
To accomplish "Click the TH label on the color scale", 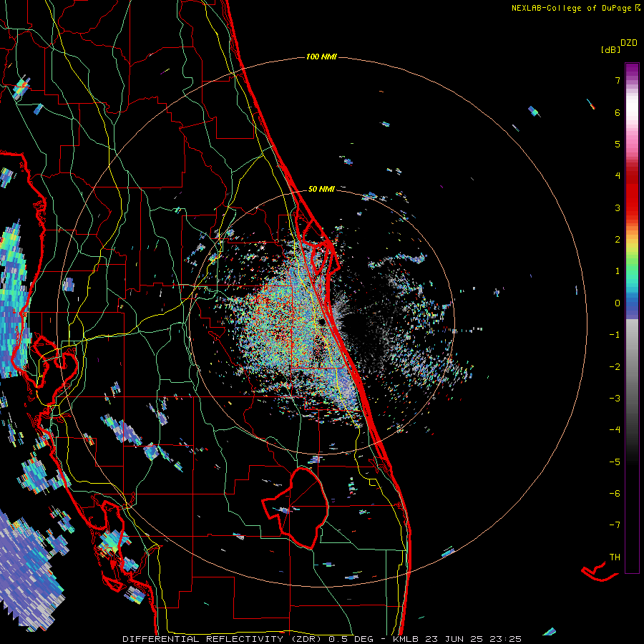I will pos(615,557).
